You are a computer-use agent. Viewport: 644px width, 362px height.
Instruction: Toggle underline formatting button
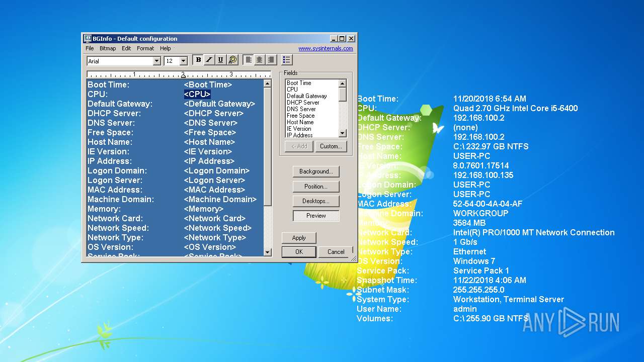pos(220,60)
